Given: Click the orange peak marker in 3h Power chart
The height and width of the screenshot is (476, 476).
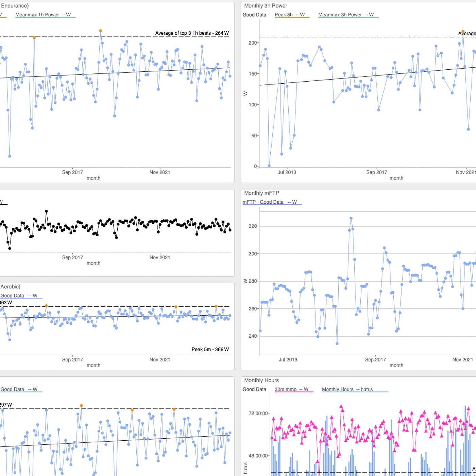Looking at the screenshot, I should point(463,32).
